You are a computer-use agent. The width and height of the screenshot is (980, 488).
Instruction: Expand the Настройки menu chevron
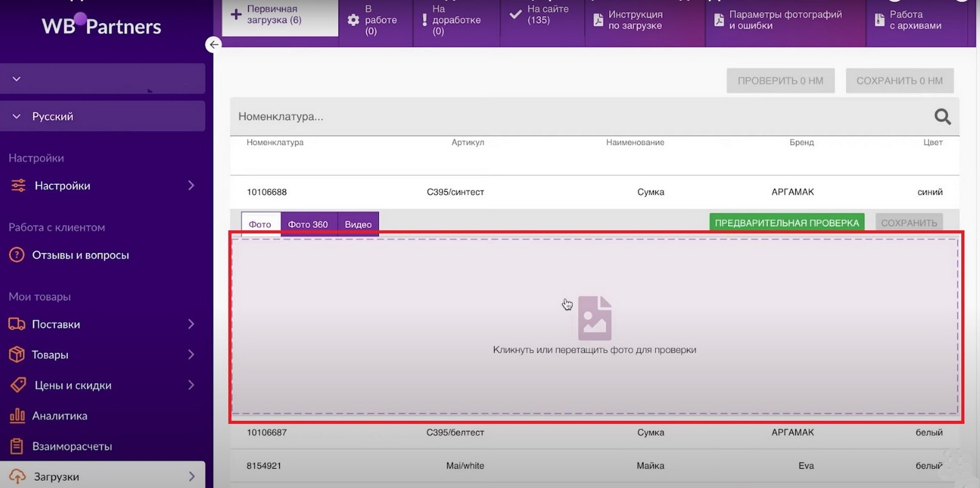click(x=191, y=186)
